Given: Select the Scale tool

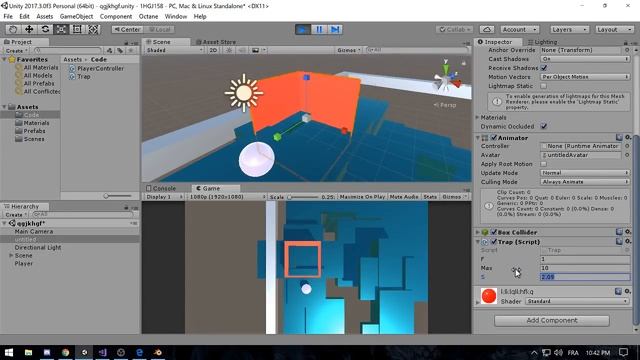Looking at the screenshot, I should tap(61, 29).
